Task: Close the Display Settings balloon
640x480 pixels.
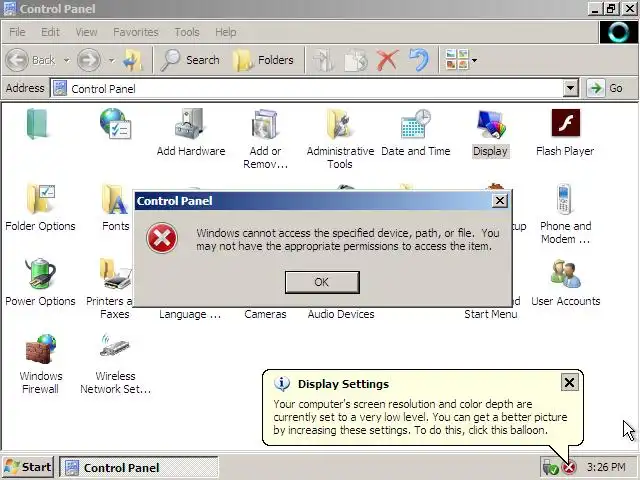Action: [569, 382]
